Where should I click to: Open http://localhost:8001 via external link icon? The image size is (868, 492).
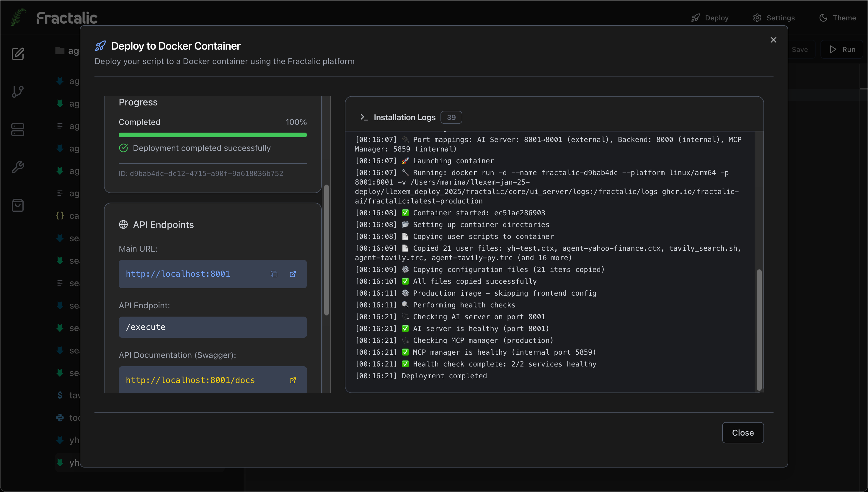point(293,274)
